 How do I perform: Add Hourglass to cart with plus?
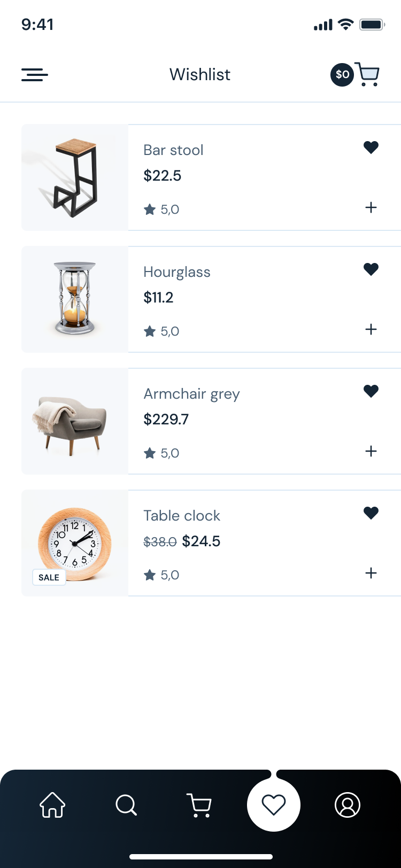pos(371,329)
